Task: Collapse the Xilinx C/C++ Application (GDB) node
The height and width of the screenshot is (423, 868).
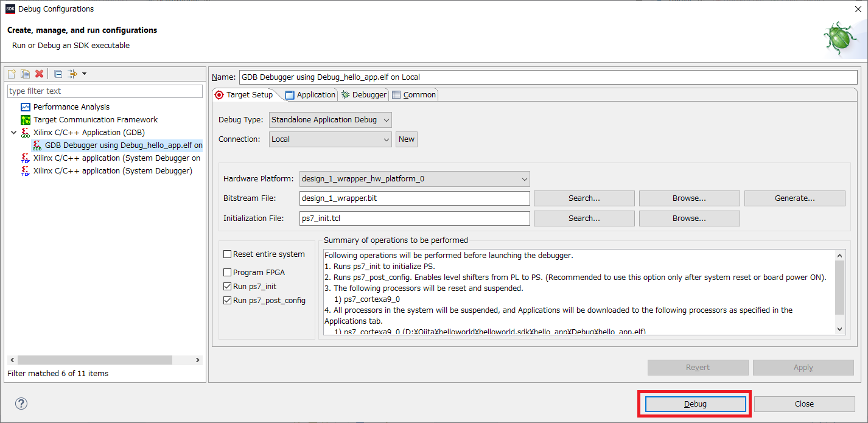Action: pyautogui.click(x=13, y=132)
